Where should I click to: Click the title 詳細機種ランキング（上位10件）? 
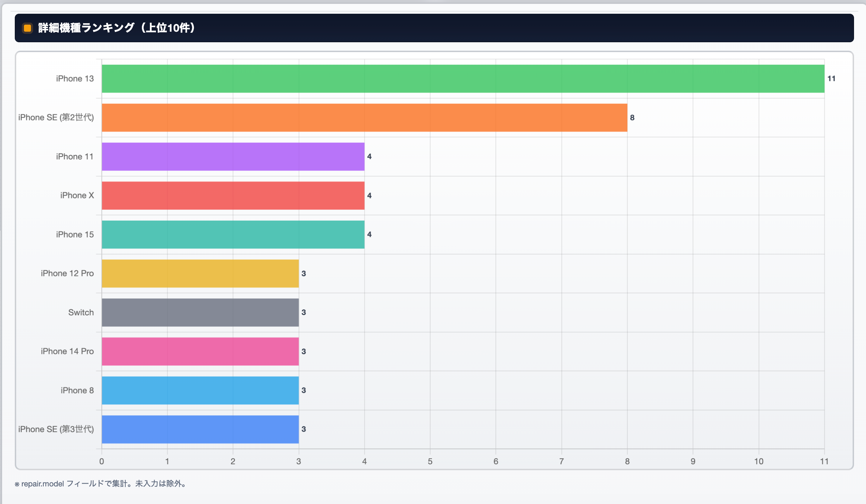click(x=117, y=28)
